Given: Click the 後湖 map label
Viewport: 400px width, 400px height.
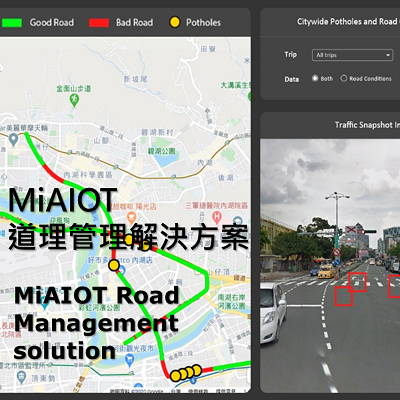Looking at the screenshot, I should pos(226,178).
